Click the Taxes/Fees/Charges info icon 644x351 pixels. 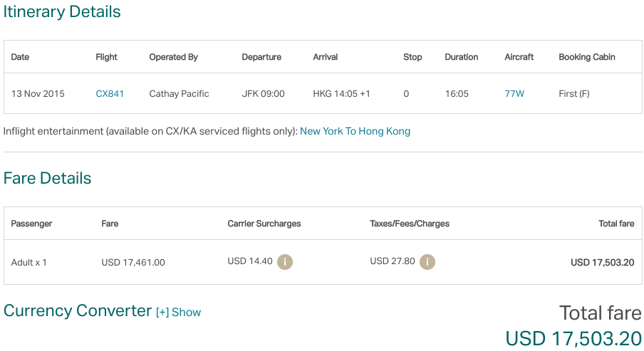(x=427, y=262)
